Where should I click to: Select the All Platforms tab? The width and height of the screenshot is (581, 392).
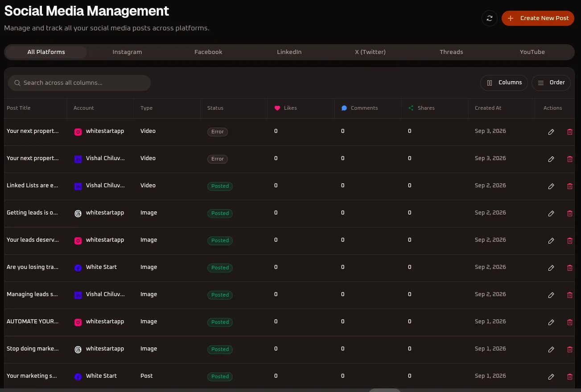pos(46,52)
